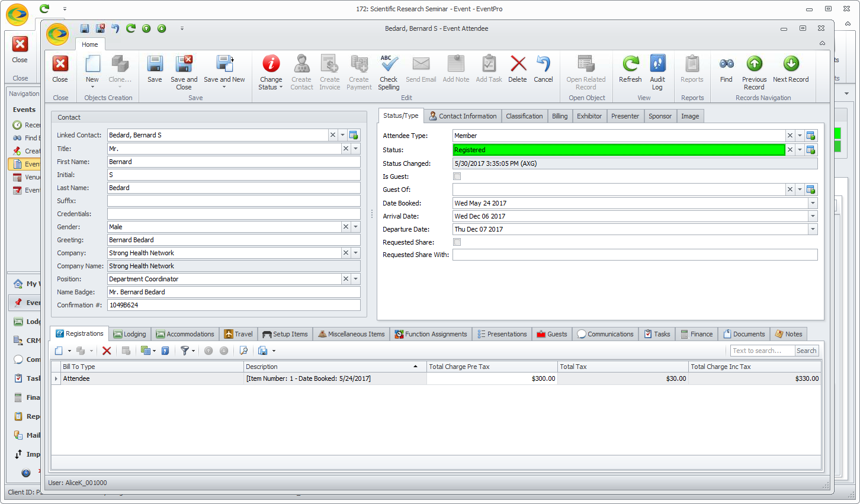Image resolution: width=860 pixels, height=504 pixels.
Task: Open Status lookup icon
Action: pos(811,150)
